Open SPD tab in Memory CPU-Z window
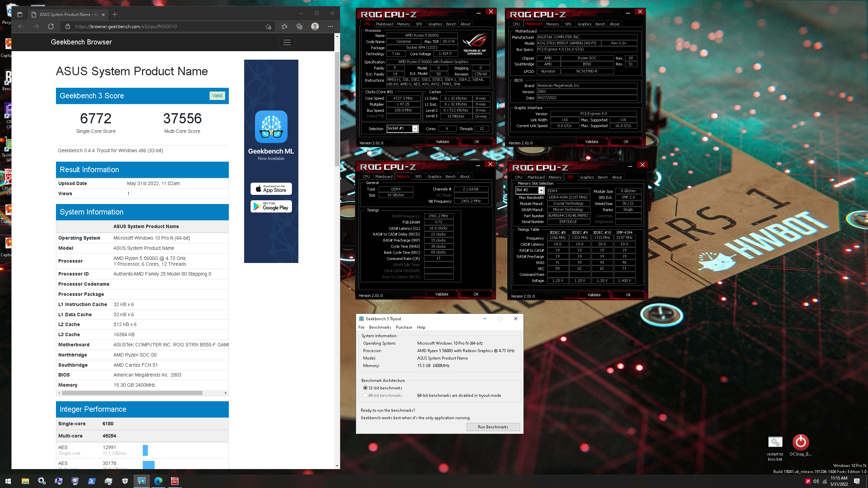Screen dimensions: 868x488 [x=418, y=177]
